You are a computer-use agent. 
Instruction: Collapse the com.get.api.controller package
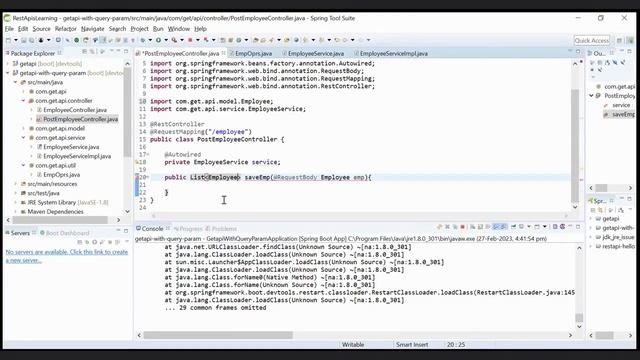[x=23, y=101]
